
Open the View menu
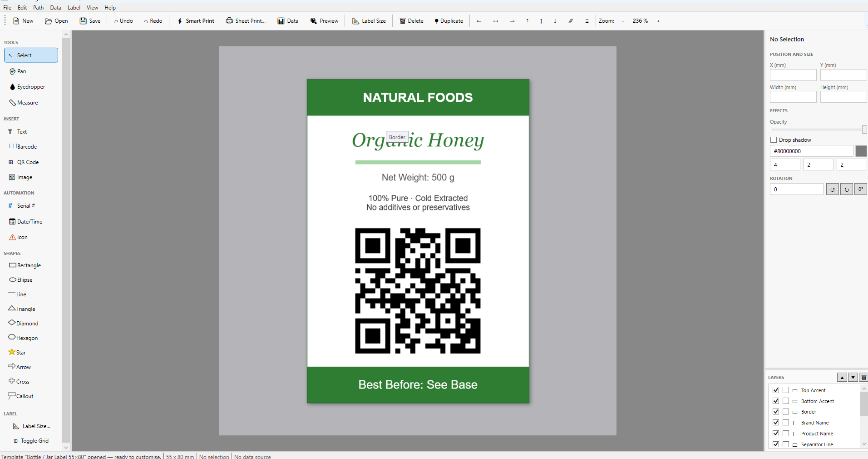click(x=93, y=7)
